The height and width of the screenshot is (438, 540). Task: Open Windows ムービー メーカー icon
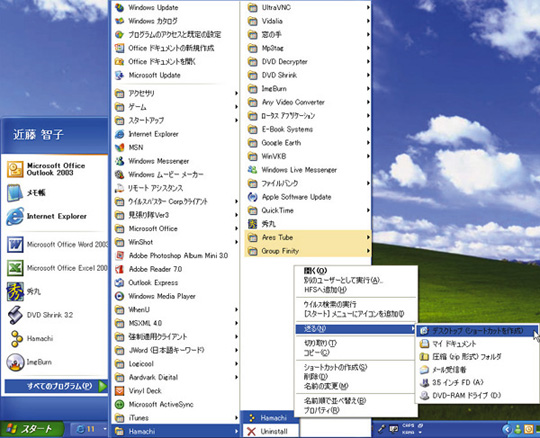pos(120,175)
